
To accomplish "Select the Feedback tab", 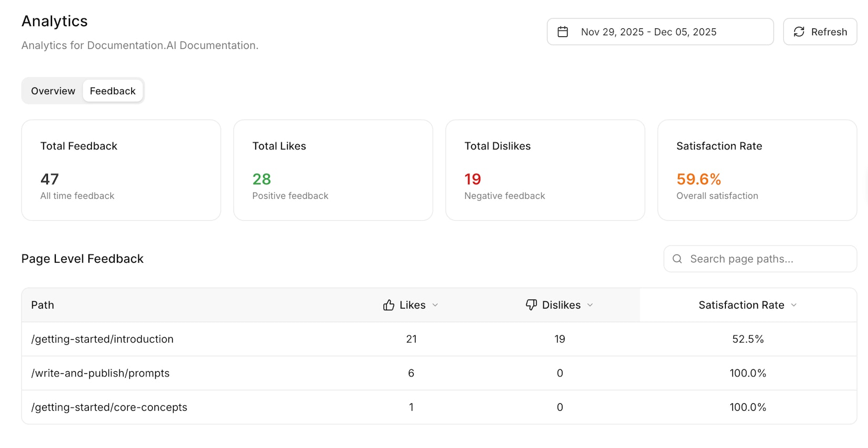I will (x=113, y=91).
